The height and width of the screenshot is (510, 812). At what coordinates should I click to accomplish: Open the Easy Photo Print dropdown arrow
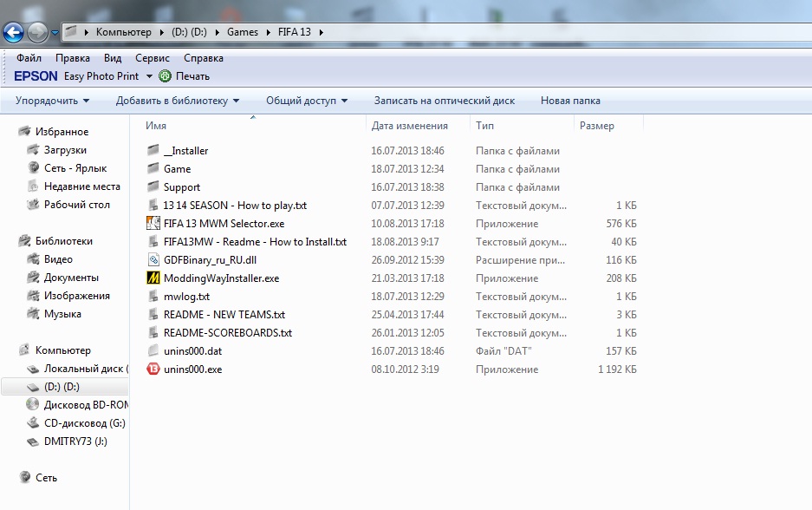tap(149, 76)
